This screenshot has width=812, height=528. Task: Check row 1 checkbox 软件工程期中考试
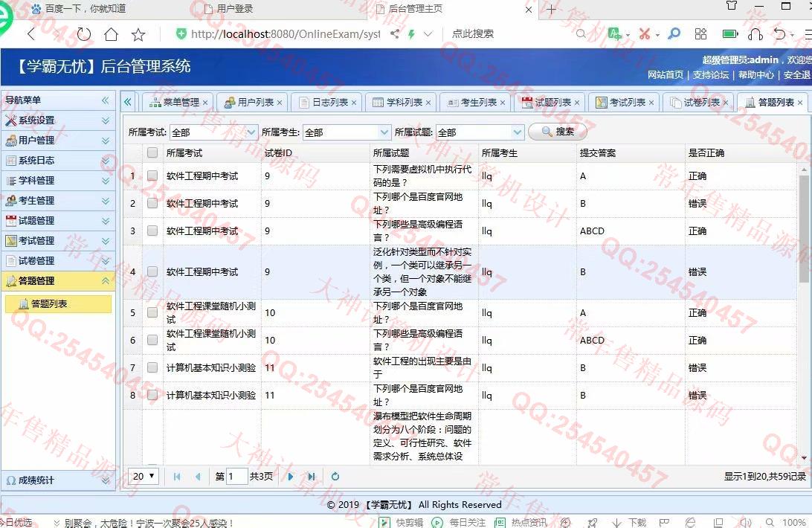coord(152,176)
